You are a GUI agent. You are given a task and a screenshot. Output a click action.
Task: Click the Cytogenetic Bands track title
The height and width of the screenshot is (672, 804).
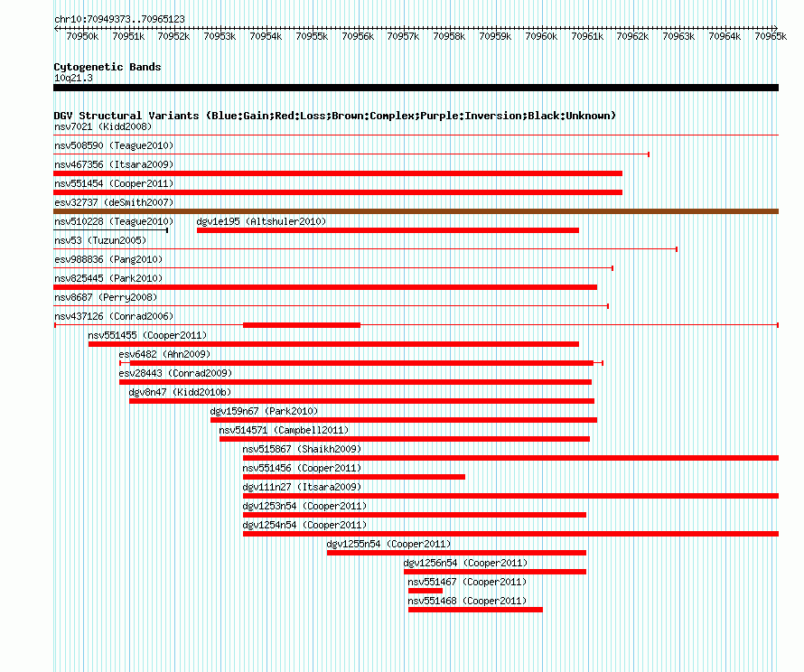108,67
